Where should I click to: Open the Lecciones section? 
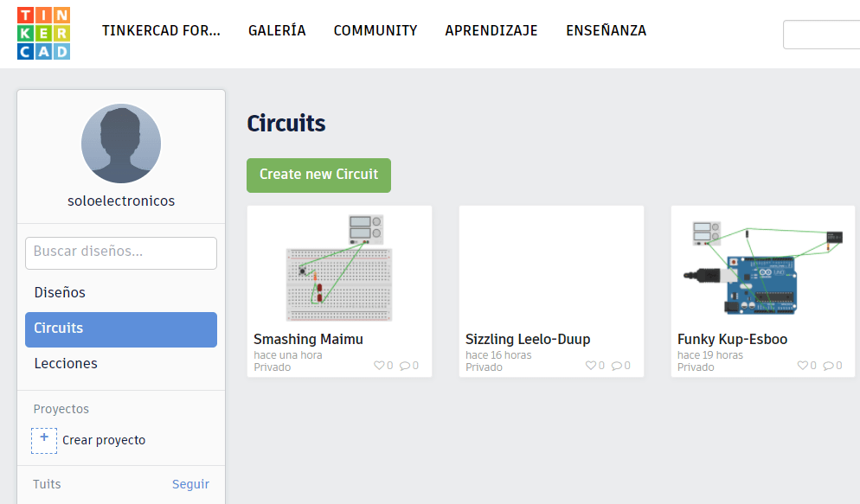coord(66,363)
